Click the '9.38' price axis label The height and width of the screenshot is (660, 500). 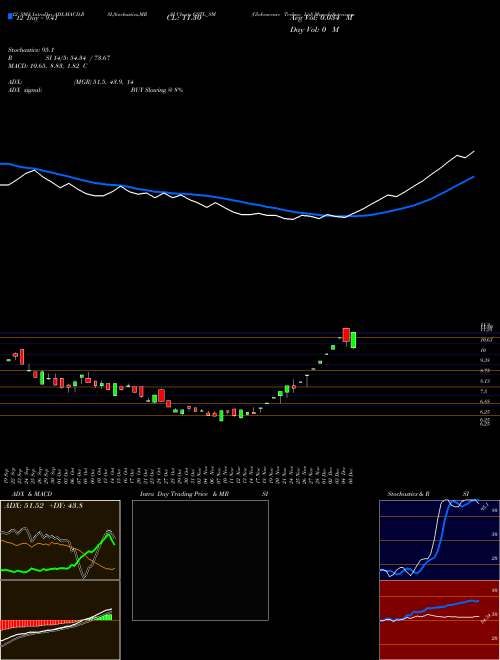485,360
